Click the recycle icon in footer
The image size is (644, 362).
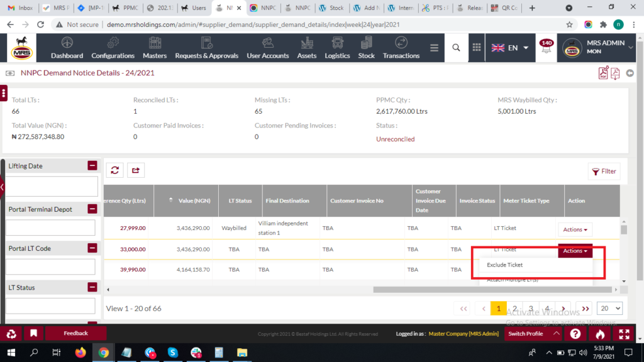click(x=11, y=334)
